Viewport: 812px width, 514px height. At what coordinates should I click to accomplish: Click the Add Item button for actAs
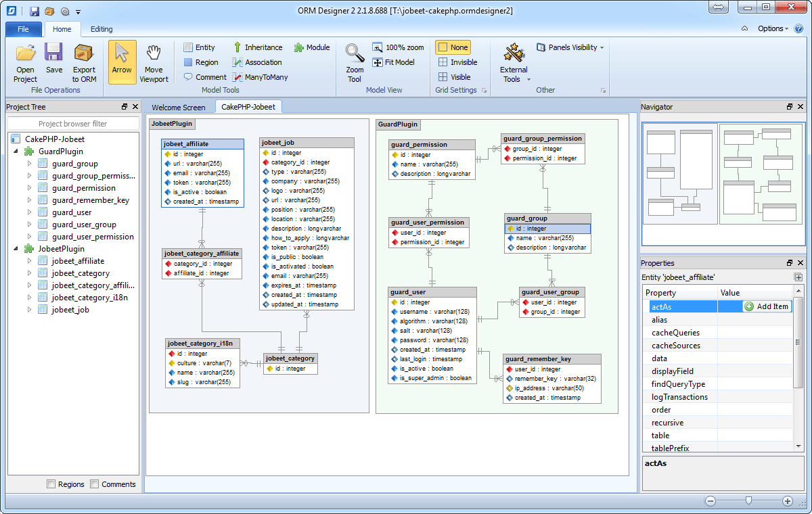coord(767,306)
